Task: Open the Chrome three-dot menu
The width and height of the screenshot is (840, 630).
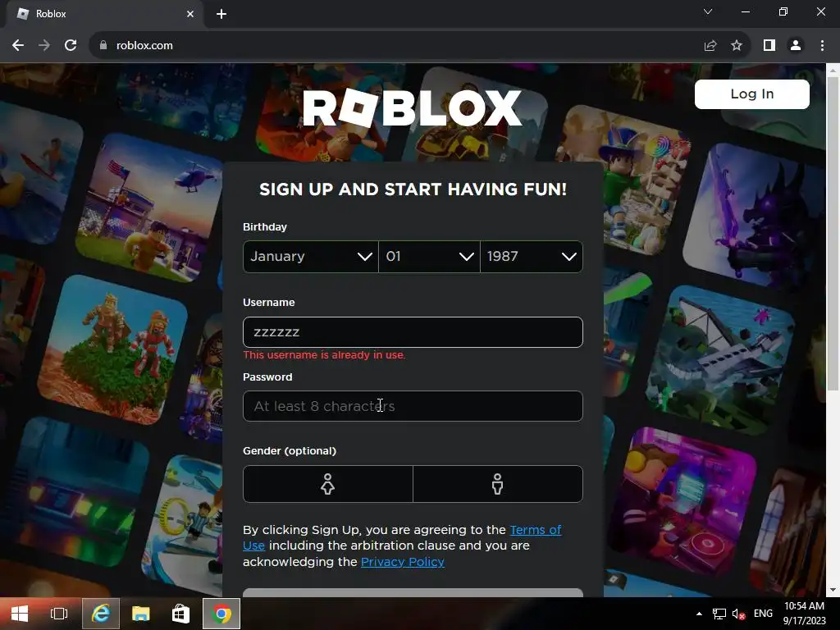Action: 822,46
